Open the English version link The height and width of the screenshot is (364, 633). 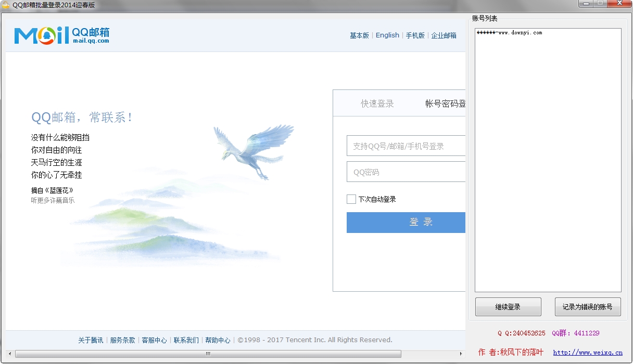click(387, 35)
